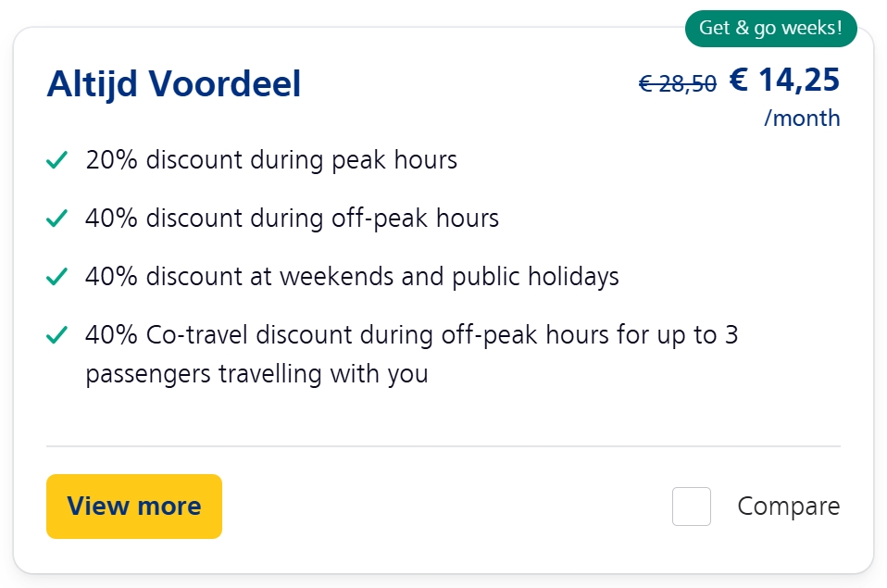Click the euro sign before 14,25
Image resolution: width=887 pixels, height=588 pixels.
(x=739, y=81)
